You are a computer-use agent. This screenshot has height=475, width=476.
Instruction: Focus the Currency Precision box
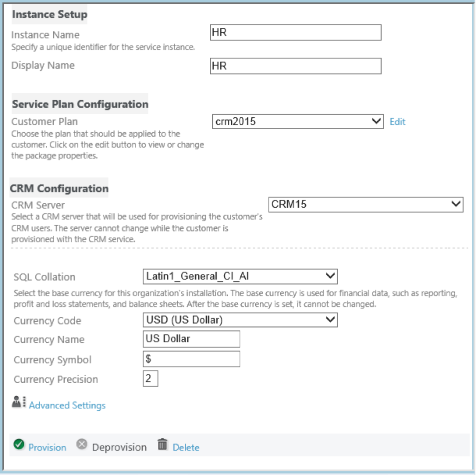[150, 378]
